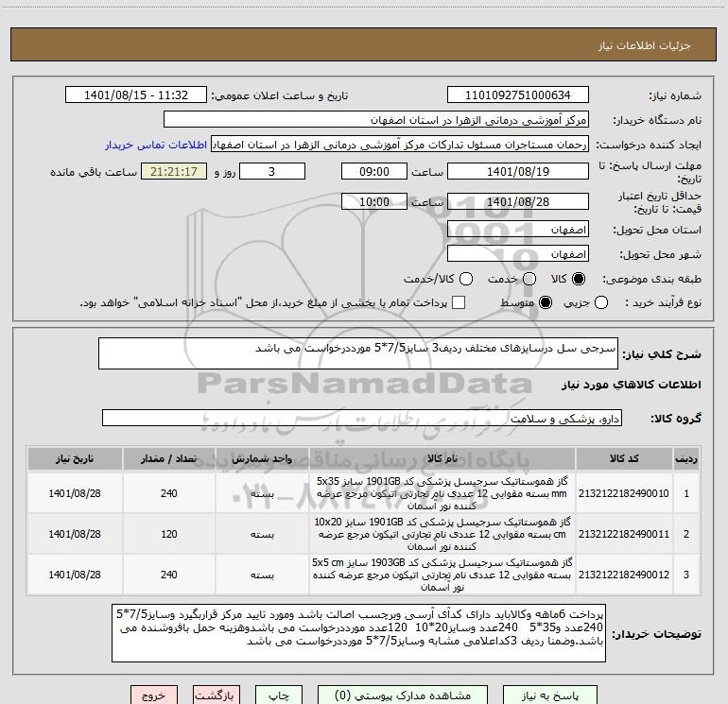Click the validity time field 10:00
Screen dimensions: 728x704
(374, 202)
